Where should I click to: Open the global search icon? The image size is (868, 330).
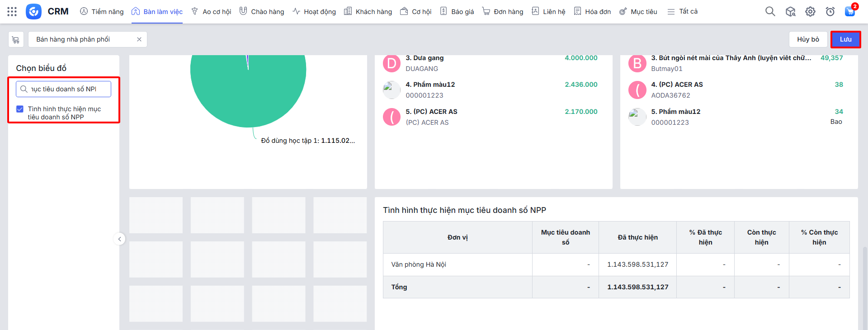point(770,12)
